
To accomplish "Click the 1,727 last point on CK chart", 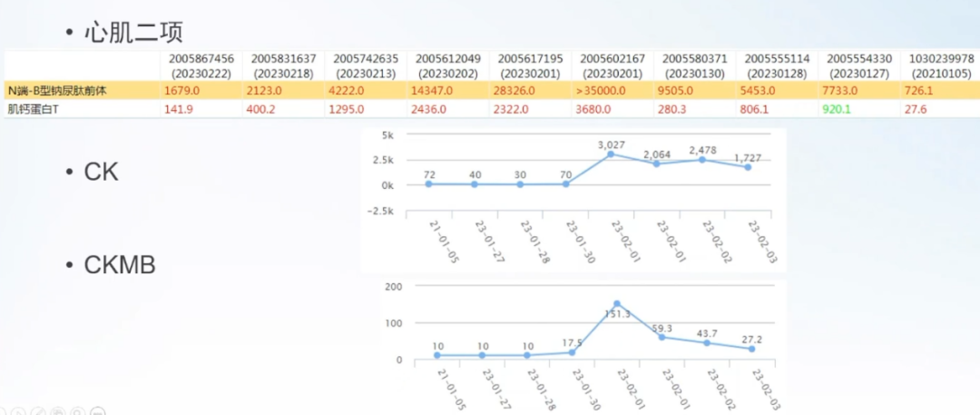I will pos(750,167).
